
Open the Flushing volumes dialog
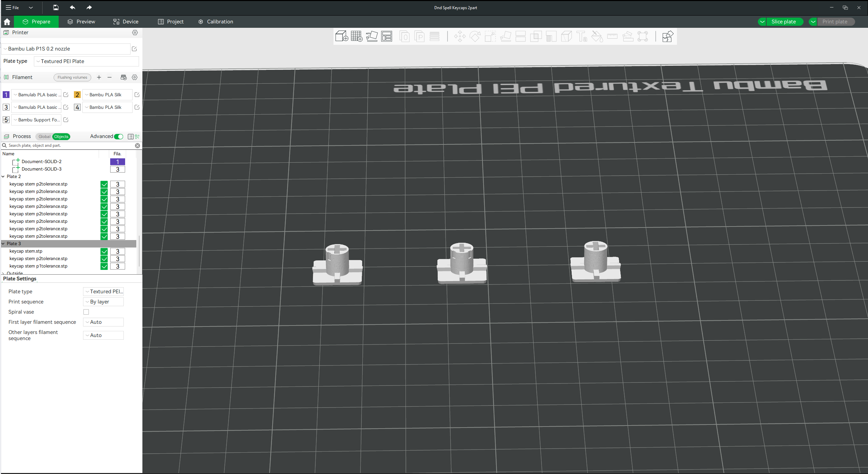pyautogui.click(x=72, y=77)
